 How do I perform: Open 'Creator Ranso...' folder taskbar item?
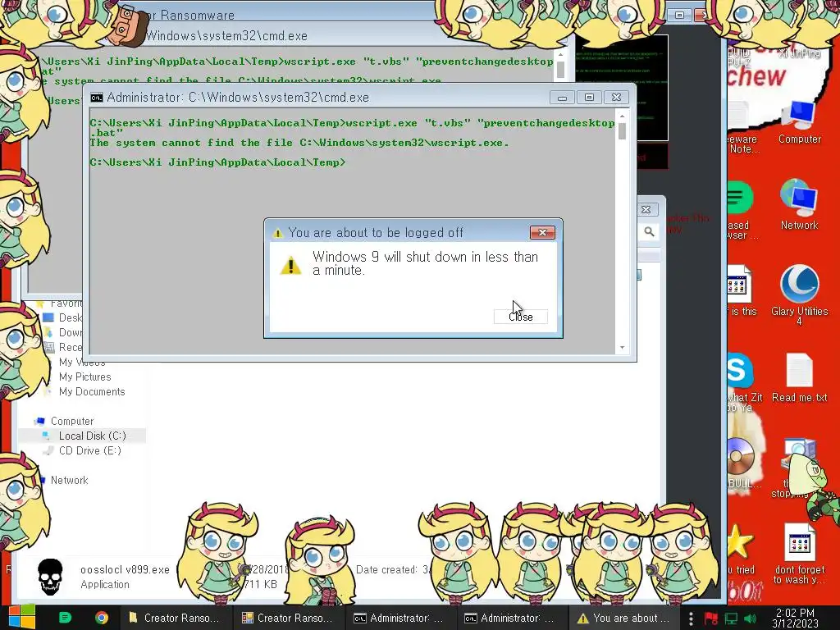coord(175,618)
